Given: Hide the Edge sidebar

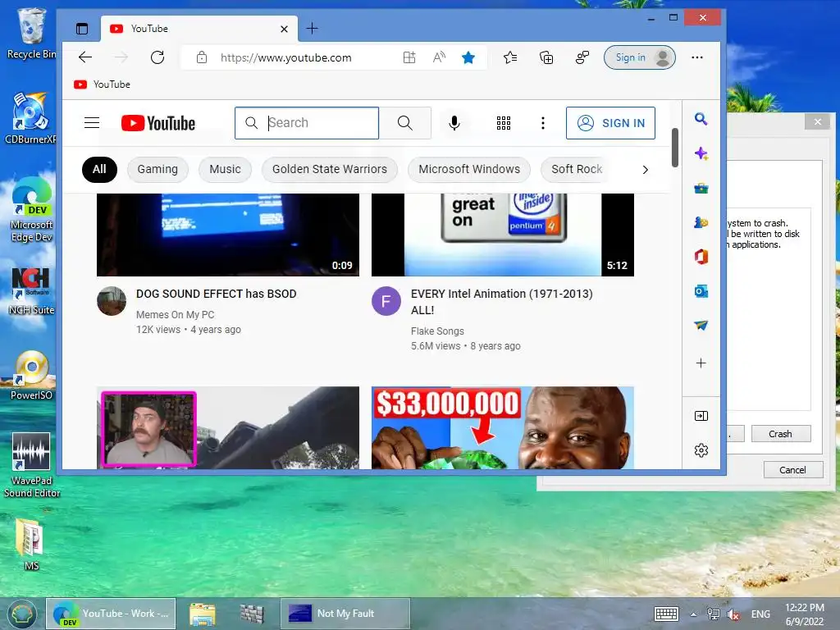Looking at the screenshot, I should pos(701,416).
